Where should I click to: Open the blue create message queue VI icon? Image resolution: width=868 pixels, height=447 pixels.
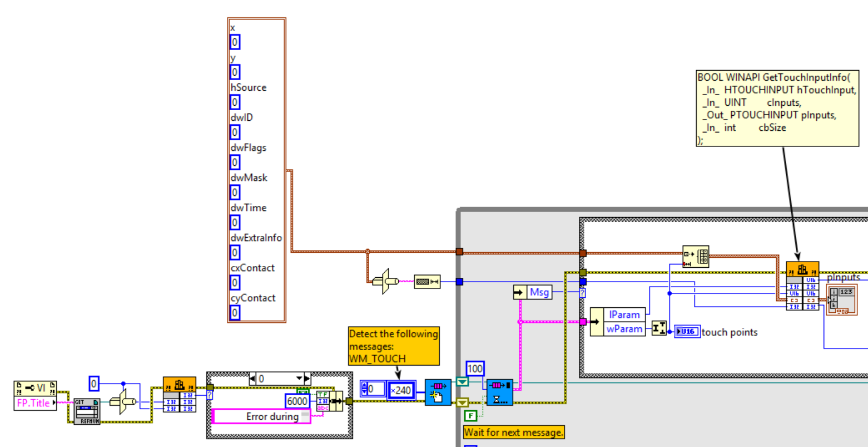[438, 392]
